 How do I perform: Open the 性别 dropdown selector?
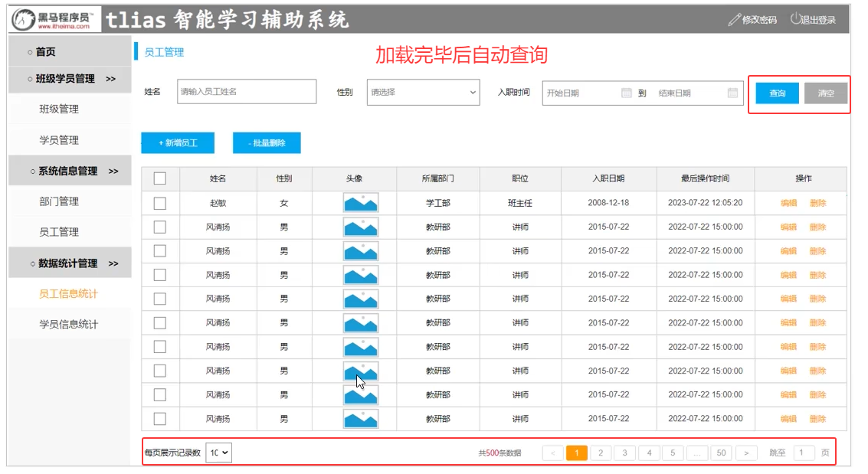pos(423,93)
